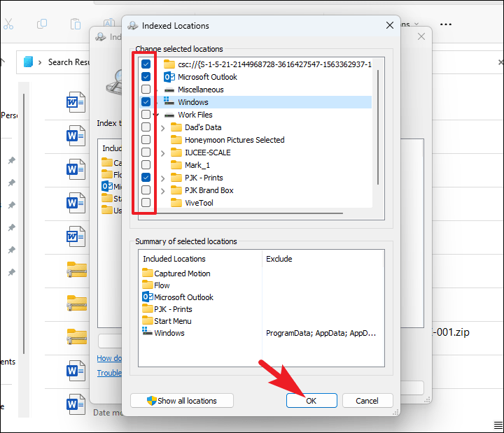
Task: Click the Microsoft Outlook icon in tree
Action: point(169,77)
